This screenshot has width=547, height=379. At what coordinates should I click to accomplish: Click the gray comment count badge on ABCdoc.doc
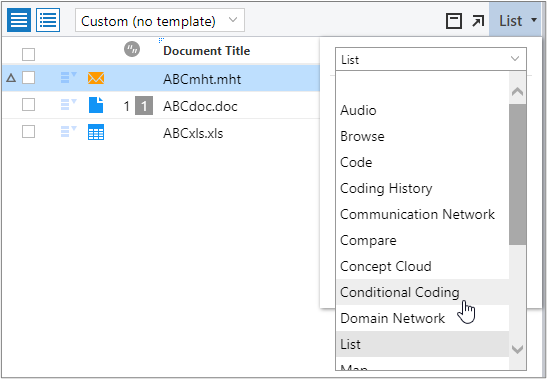coord(144,105)
